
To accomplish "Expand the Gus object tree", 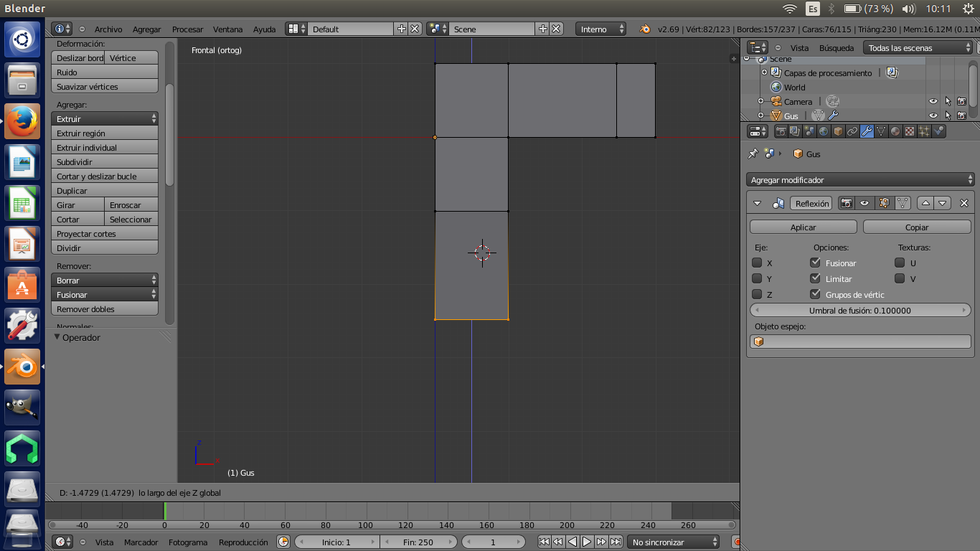I will [761, 116].
